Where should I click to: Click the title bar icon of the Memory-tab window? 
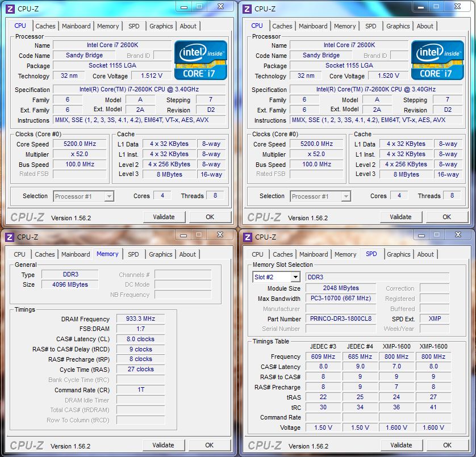[x=10, y=237]
